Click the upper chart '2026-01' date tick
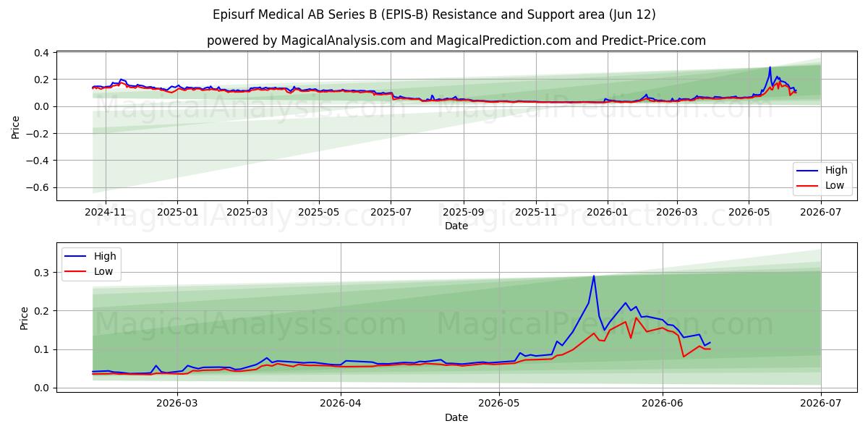Viewport: 868px width, 434px height. 607,213
